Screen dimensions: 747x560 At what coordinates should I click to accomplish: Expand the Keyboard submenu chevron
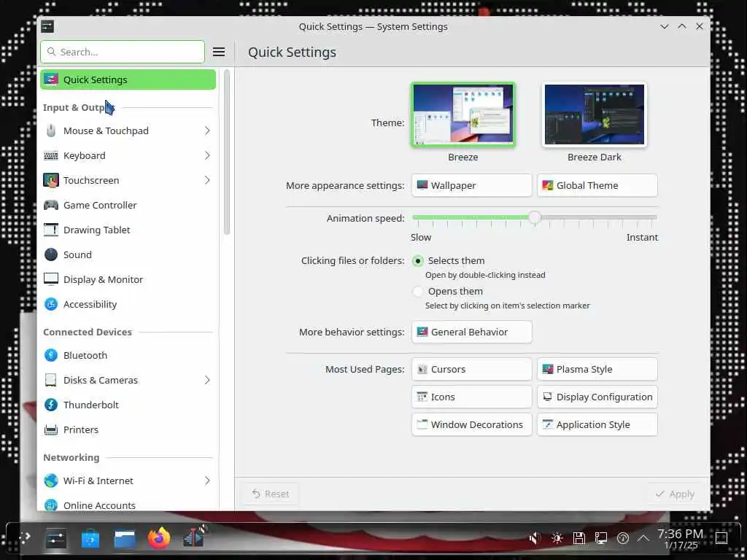point(207,156)
